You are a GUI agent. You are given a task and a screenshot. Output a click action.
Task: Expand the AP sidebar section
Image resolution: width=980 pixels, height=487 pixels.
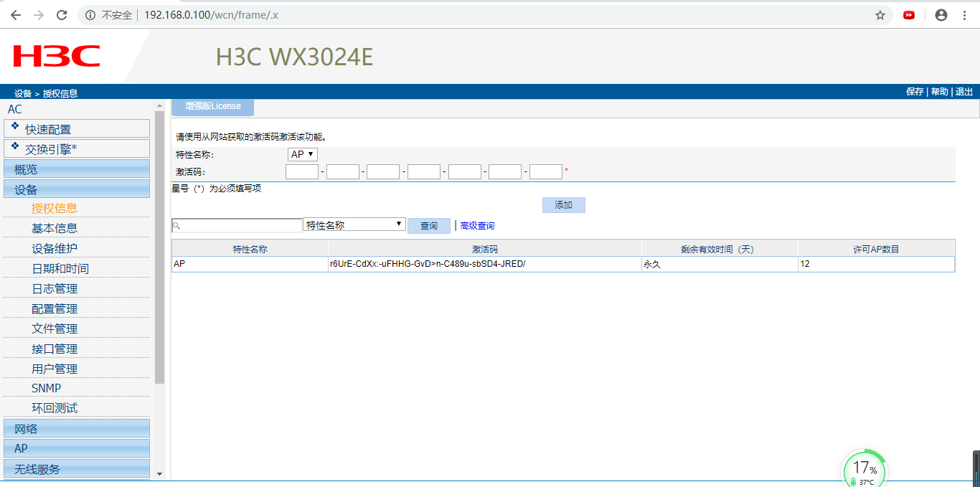click(77, 448)
